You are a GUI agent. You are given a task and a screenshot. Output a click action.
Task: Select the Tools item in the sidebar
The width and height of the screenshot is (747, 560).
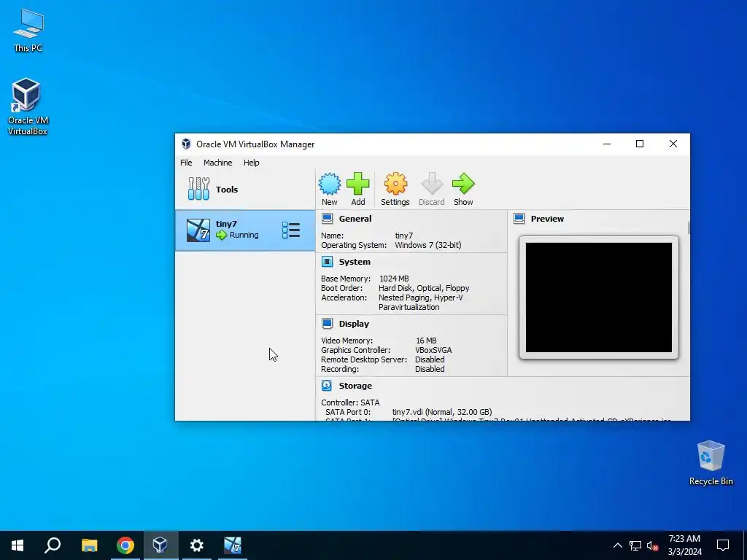pos(245,189)
